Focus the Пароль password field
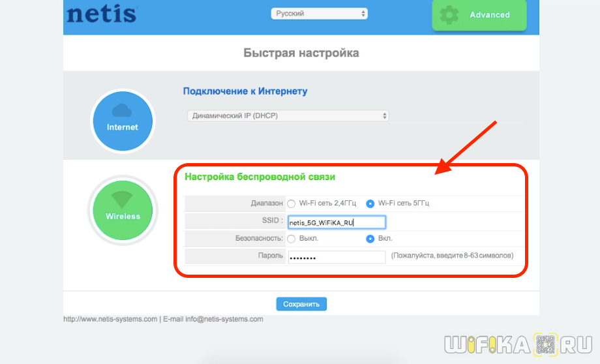600x364 pixels. click(337, 257)
